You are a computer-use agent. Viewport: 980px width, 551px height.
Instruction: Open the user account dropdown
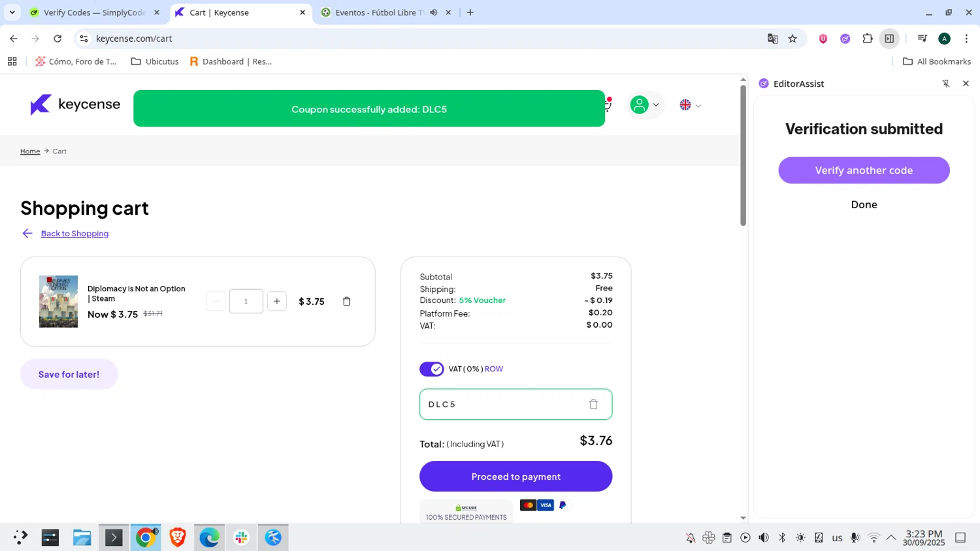pos(645,105)
